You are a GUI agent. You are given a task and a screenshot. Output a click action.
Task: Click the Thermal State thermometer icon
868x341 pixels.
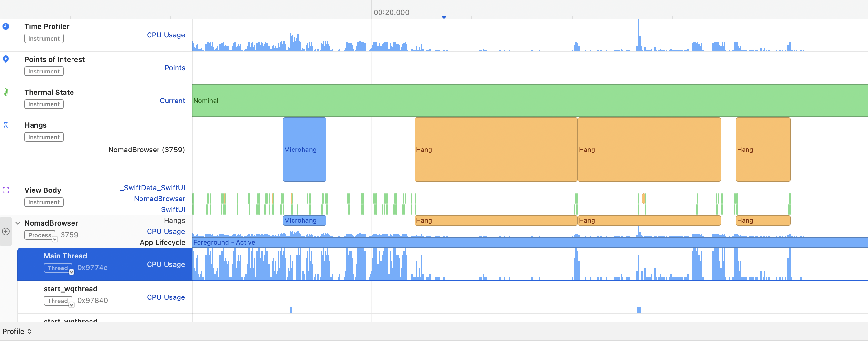(x=6, y=92)
